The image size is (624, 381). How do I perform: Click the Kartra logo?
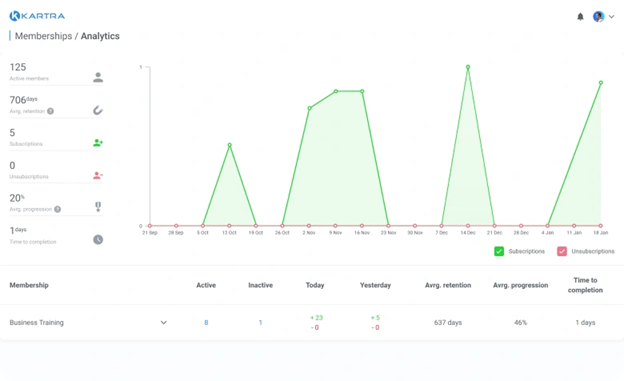37,16
